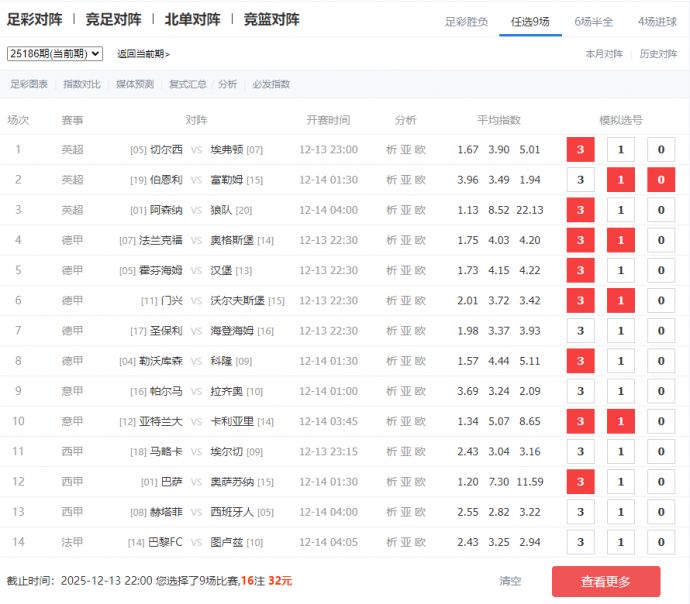Viewport: 690px width, 604px height.
Task: Open the 25186期 issue dropdown
Action: (55, 54)
